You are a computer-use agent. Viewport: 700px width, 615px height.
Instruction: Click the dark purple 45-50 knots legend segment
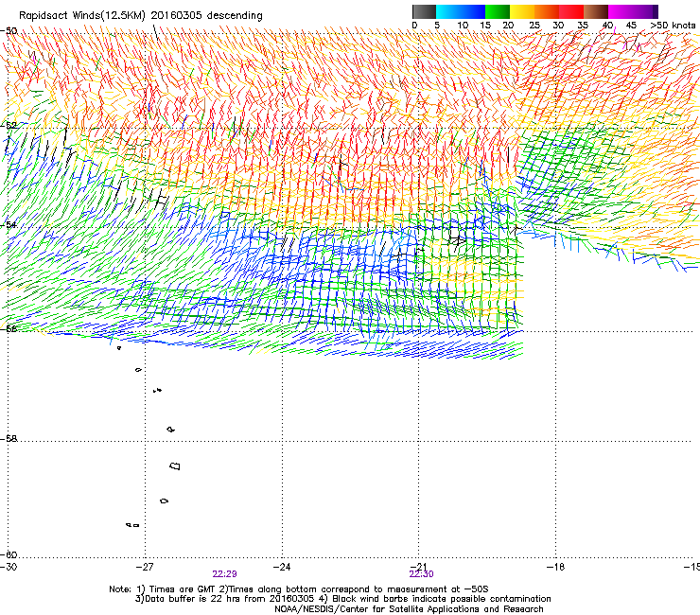click(645, 11)
